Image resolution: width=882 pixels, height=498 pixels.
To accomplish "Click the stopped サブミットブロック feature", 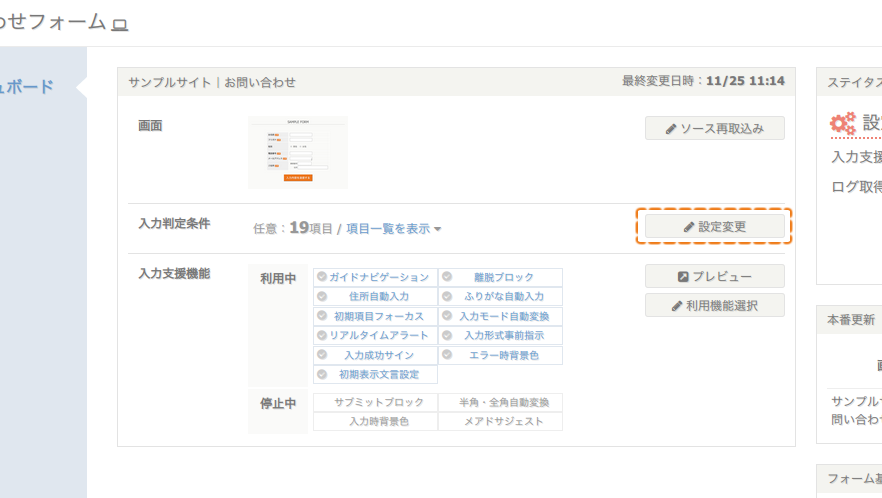I will (x=375, y=402).
